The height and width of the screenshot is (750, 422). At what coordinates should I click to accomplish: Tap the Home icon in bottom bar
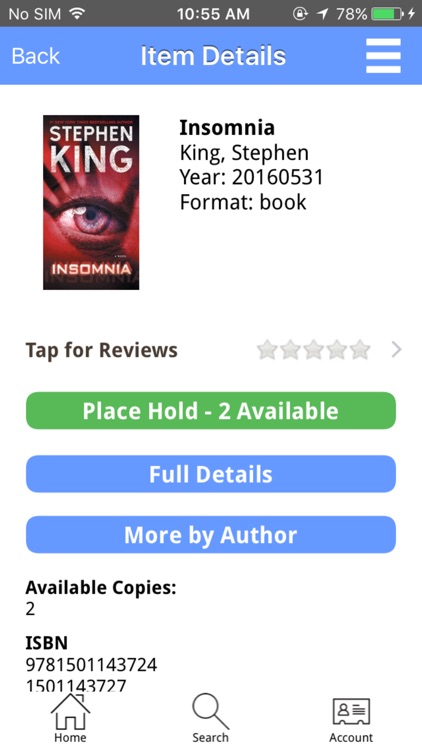[x=70, y=711]
